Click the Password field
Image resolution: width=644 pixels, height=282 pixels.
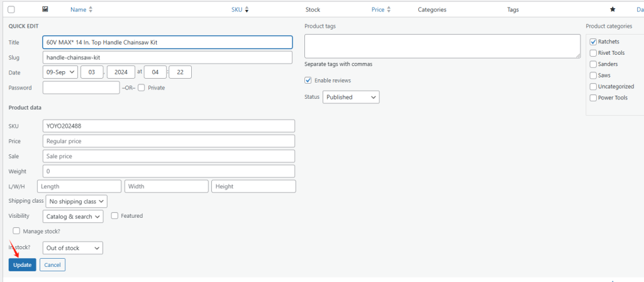(81, 87)
